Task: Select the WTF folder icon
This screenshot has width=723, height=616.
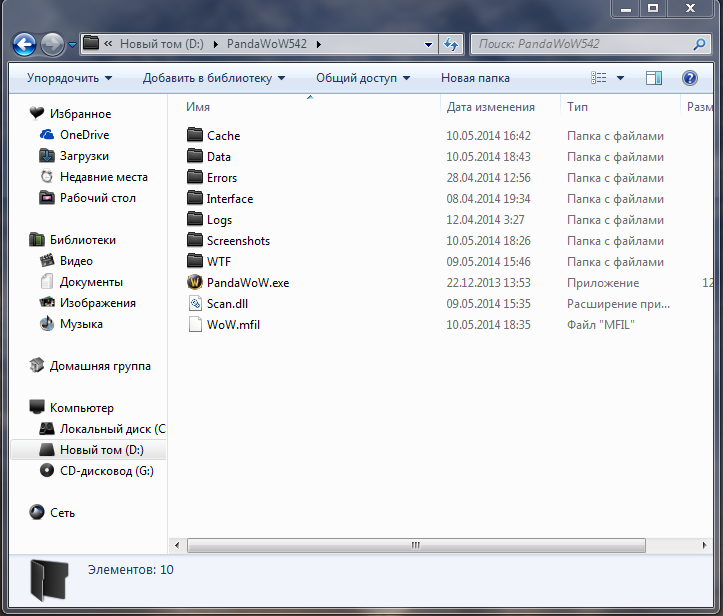Action: (195, 261)
